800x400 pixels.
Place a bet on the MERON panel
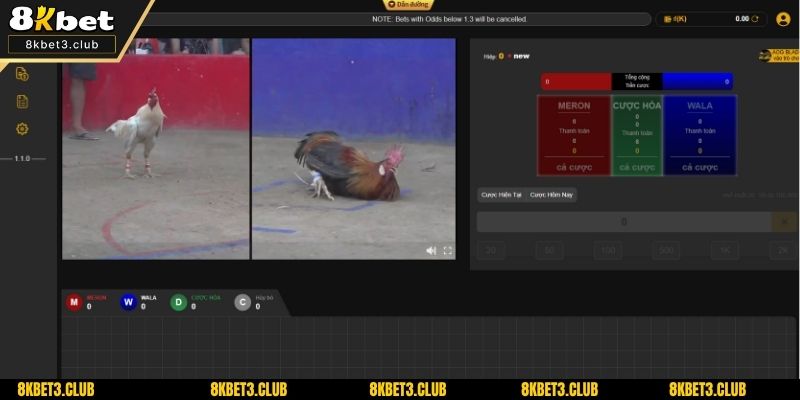pos(574,167)
